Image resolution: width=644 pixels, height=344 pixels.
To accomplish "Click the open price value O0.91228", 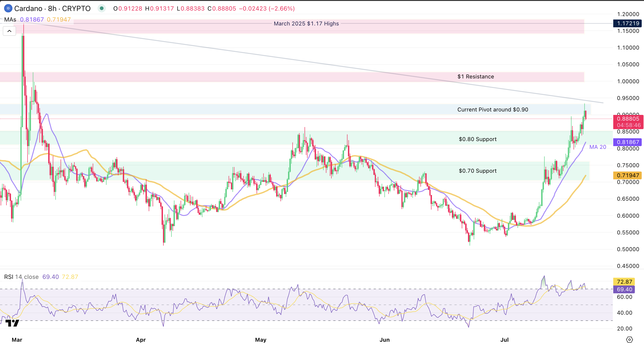I will 128,8.
